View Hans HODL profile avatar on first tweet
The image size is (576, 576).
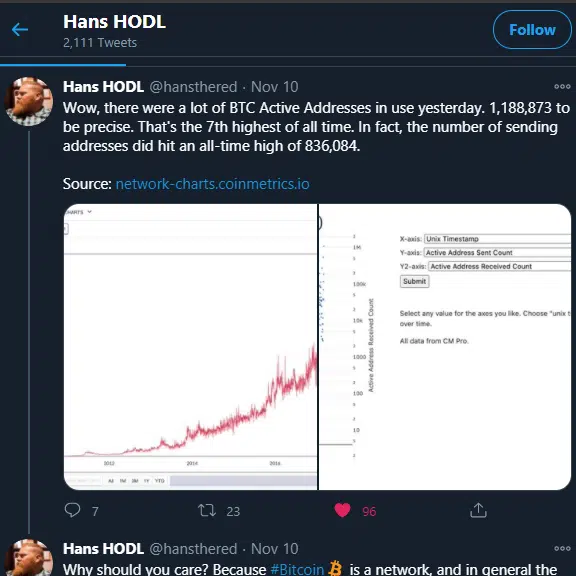click(x=29, y=101)
